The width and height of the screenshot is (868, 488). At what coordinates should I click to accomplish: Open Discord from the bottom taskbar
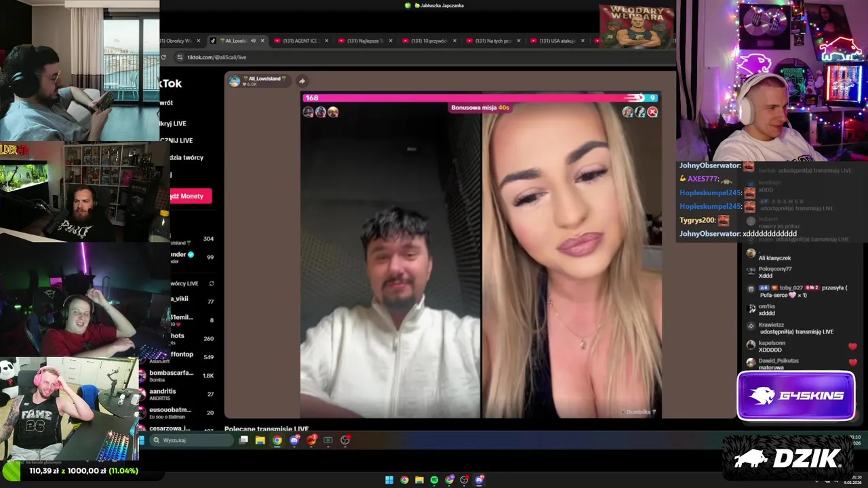pyautogui.click(x=479, y=480)
